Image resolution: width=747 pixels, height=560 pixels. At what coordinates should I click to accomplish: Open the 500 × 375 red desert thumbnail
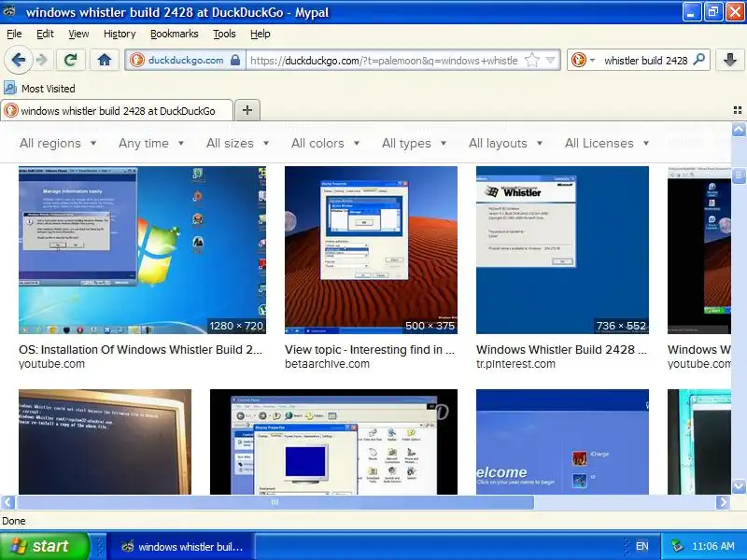[371, 250]
